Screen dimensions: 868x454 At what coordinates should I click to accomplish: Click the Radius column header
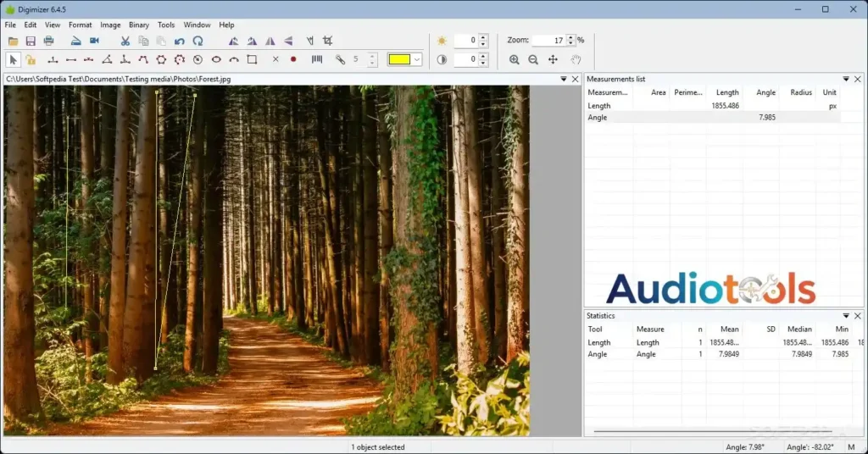tap(800, 92)
